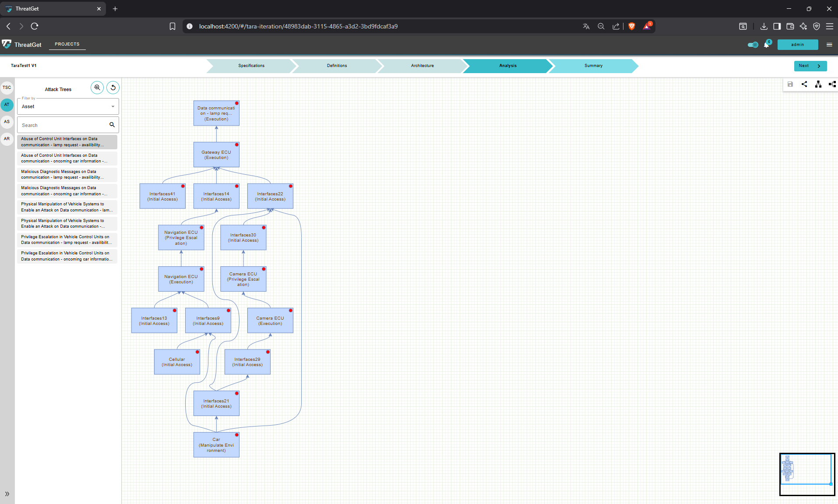
Task: Select Malicious Diagnostic Messages lamp request tree
Action: [x=67, y=175]
